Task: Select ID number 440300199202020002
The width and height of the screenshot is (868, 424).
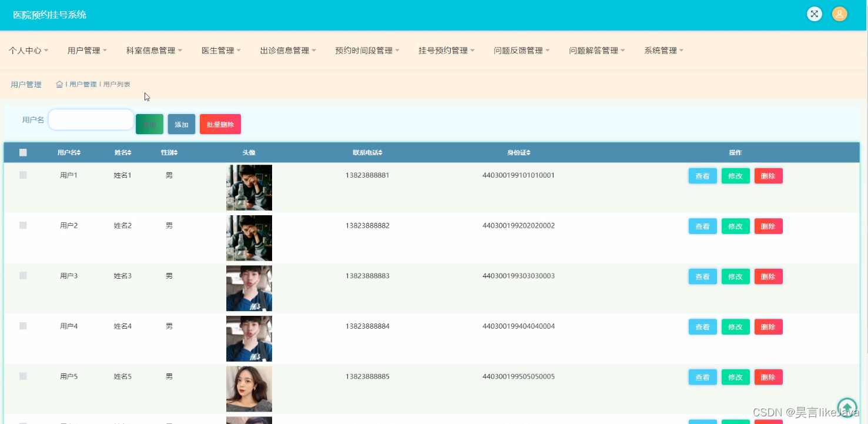Action: [518, 226]
